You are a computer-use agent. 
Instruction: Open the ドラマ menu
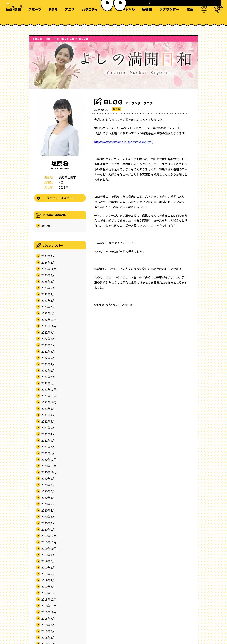tap(53, 10)
